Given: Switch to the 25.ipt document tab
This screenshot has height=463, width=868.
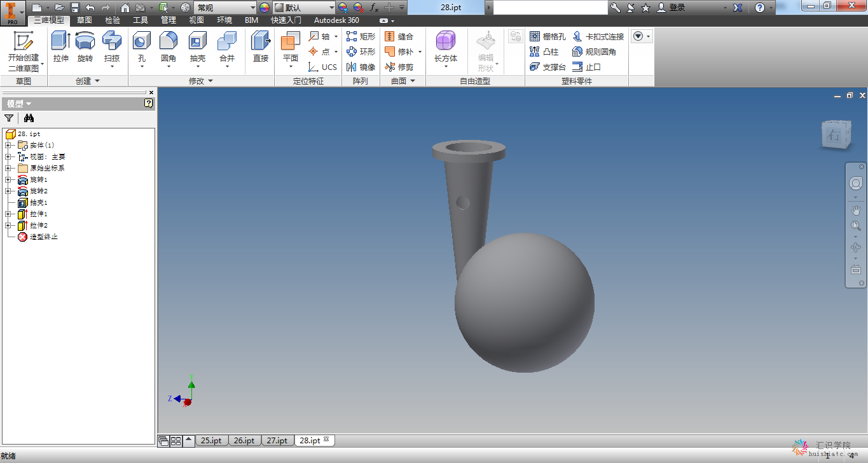Looking at the screenshot, I should (x=211, y=440).
